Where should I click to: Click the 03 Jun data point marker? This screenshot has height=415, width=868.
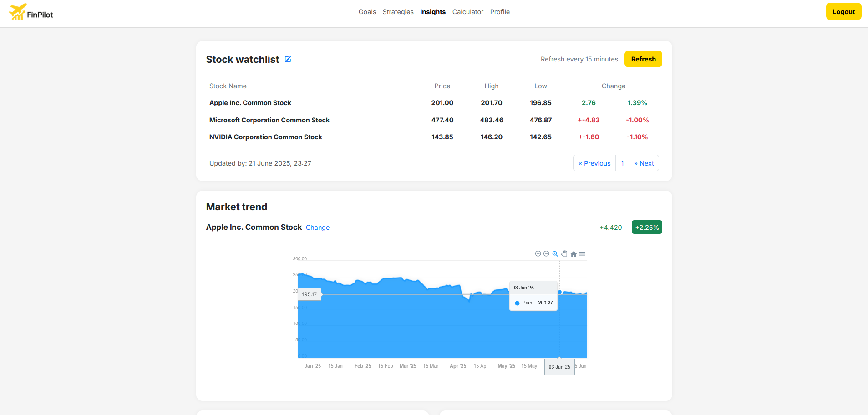coord(559,292)
